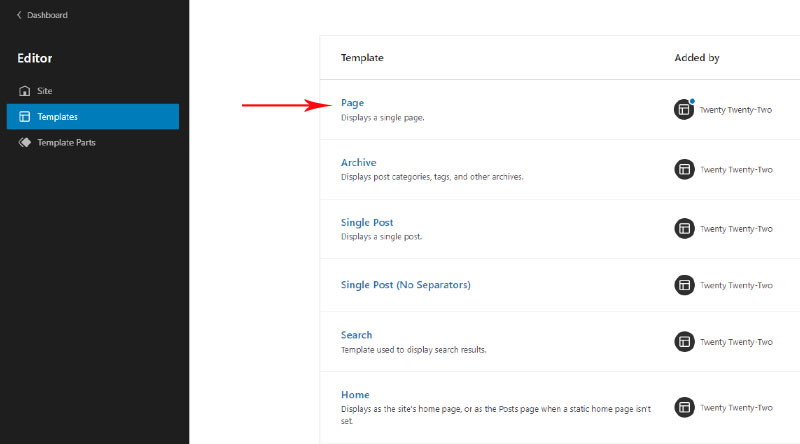This screenshot has width=800, height=444.
Task: Click the theme icon in the Page row
Action: (684, 109)
